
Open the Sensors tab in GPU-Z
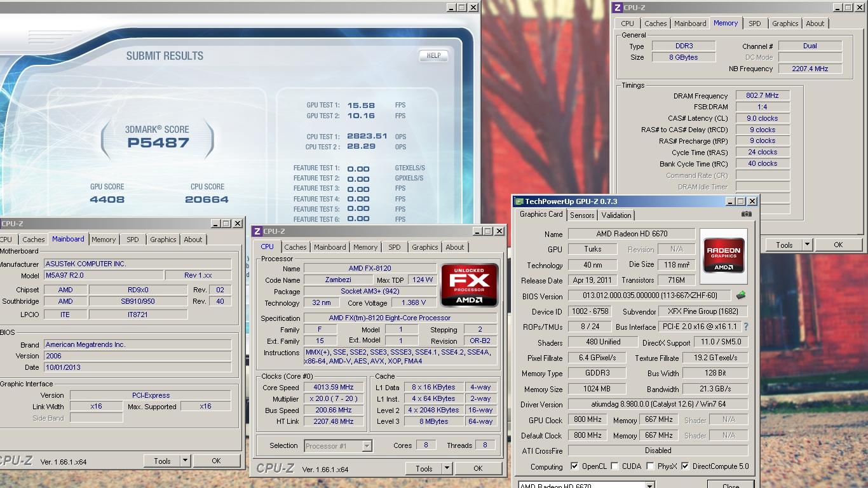581,215
